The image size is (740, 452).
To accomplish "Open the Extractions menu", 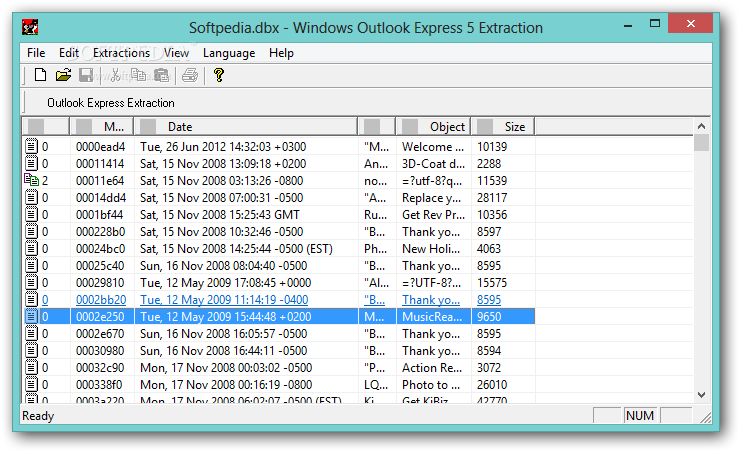I will [x=121, y=53].
